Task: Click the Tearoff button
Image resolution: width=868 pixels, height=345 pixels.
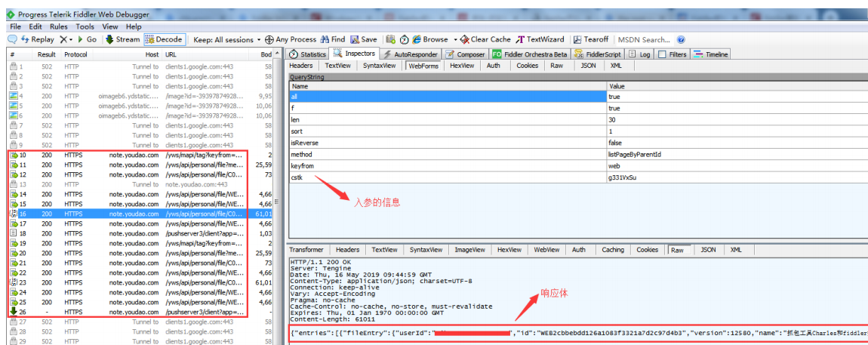Action: [x=591, y=39]
